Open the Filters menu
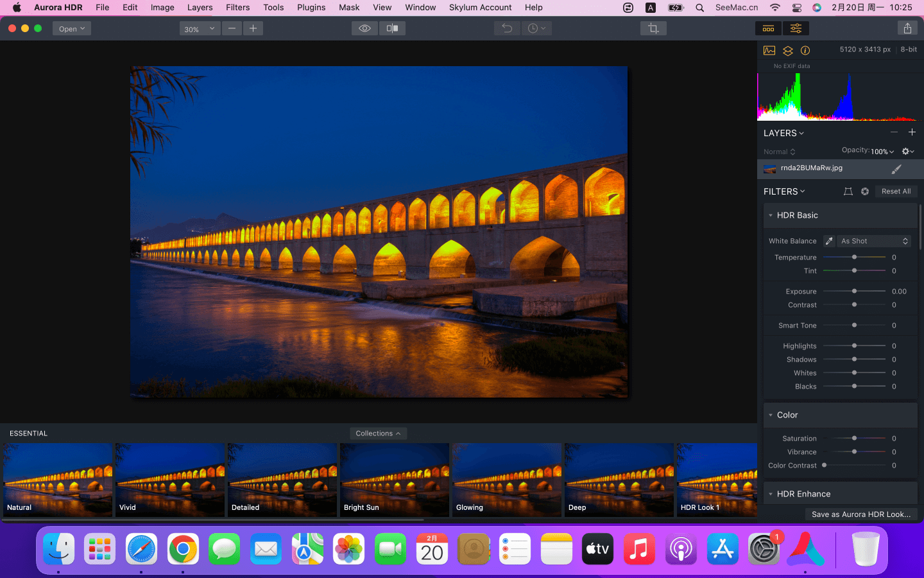 (237, 8)
